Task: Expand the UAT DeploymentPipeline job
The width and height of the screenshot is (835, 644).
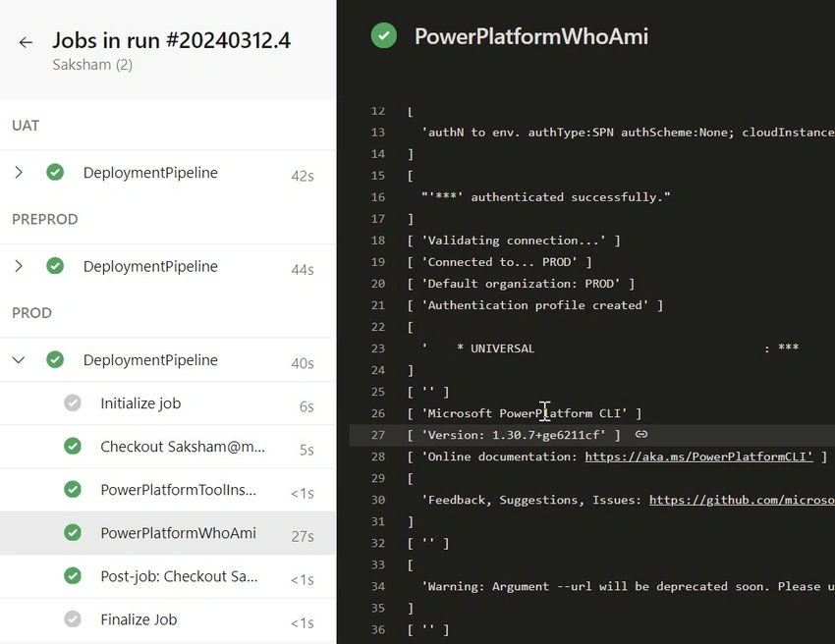Action: tap(19, 173)
